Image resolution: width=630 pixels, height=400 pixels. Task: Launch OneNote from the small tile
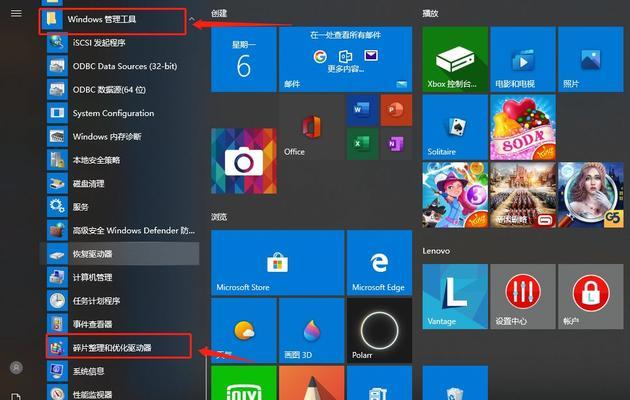[396, 144]
